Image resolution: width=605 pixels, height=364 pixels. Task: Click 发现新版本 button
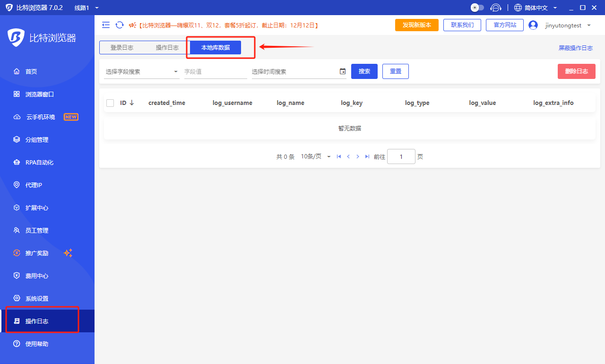(x=417, y=25)
